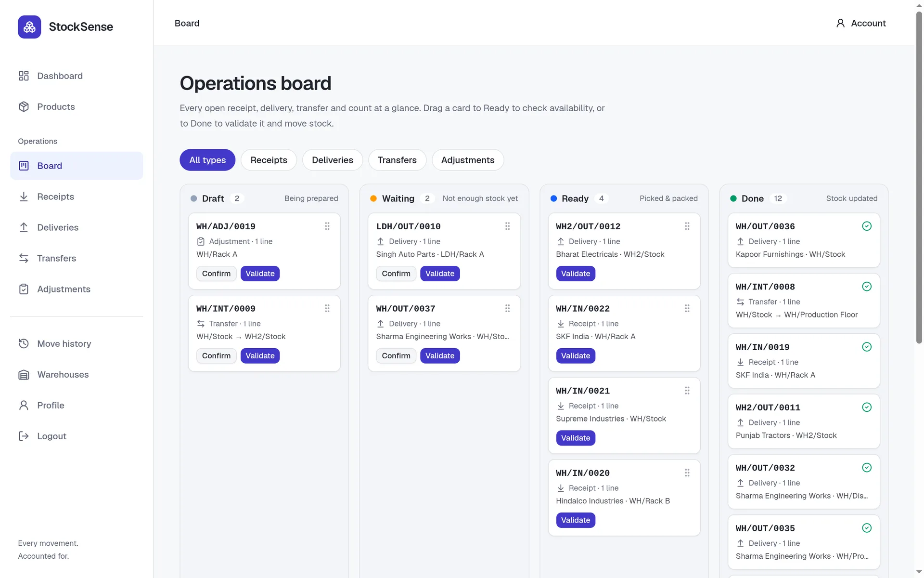This screenshot has width=924, height=578.
Task: Validate delivery LDH/OUT/0010
Action: click(x=440, y=274)
